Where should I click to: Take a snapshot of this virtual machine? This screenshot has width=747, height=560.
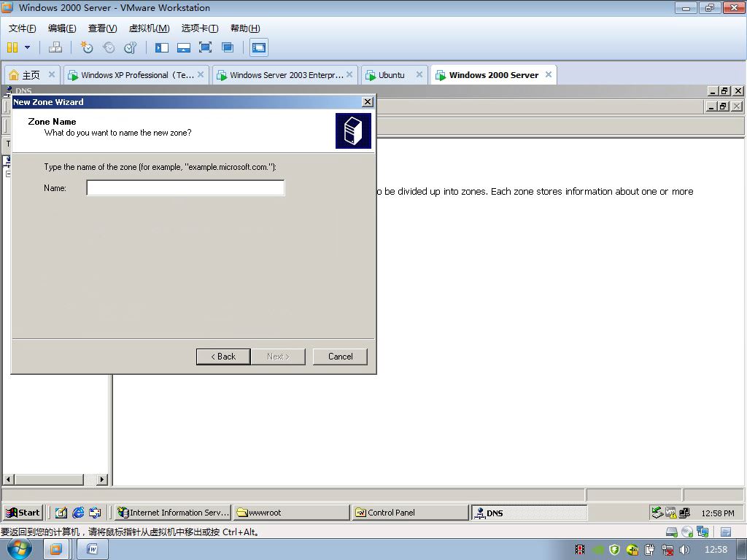pyautogui.click(x=86, y=47)
